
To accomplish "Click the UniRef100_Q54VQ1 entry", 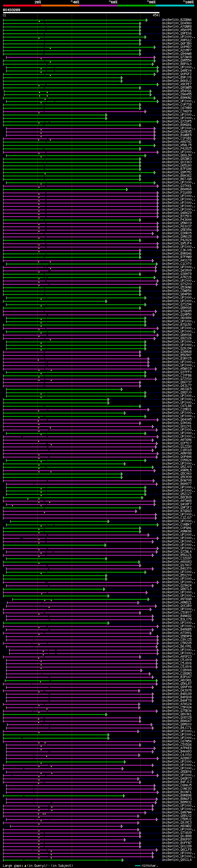I will point(177,91).
